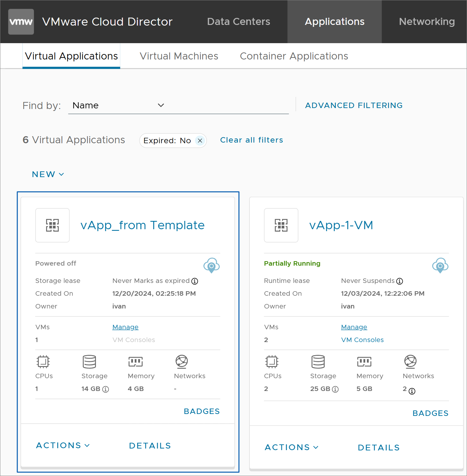The width and height of the screenshot is (467, 476).
Task: Click info icon next to Never Suspends
Action: coord(400,281)
